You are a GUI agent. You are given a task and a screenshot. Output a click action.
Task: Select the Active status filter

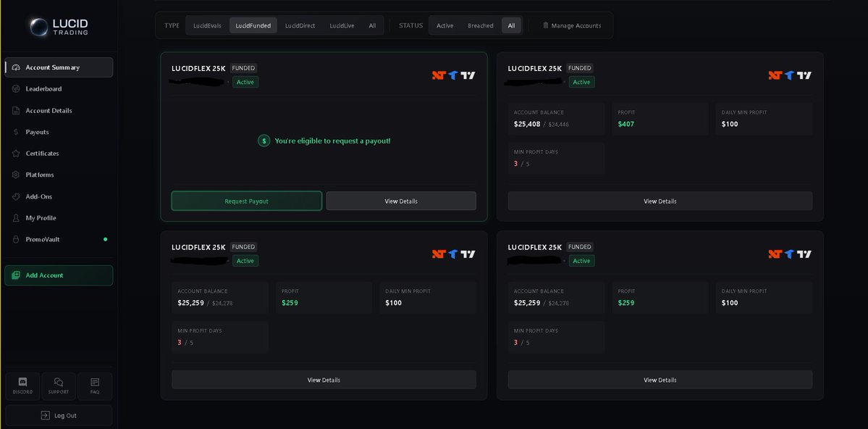point(444,25)
